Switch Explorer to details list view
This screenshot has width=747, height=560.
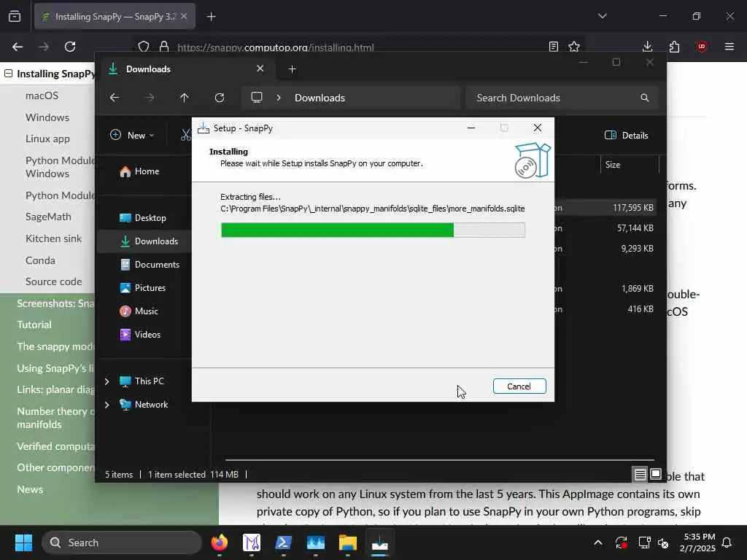click(x=640, y=475)
